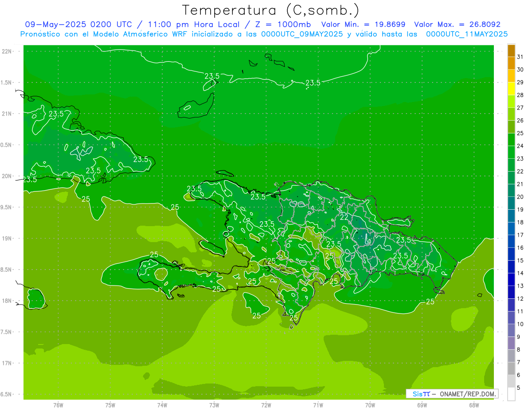This screenshot has width=532, height=411.
Task: Click the "22" contour label on the map
Action: coord(344,217)
